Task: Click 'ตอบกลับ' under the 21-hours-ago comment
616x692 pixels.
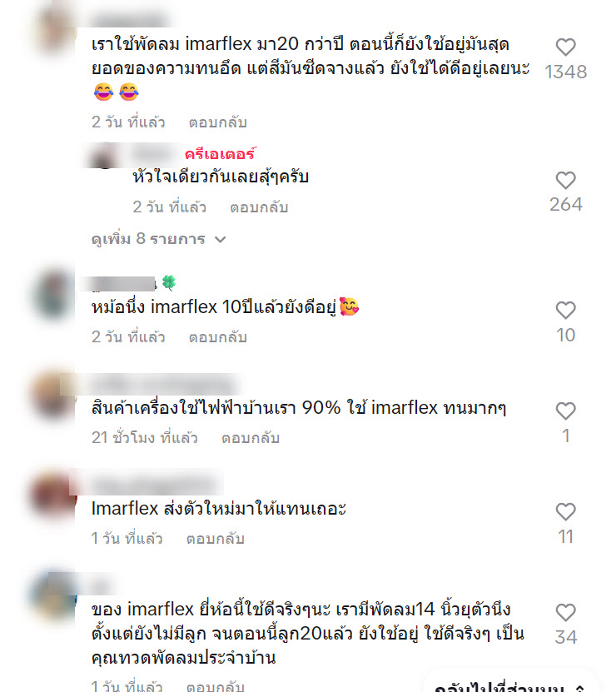Action: coord(251,438)
